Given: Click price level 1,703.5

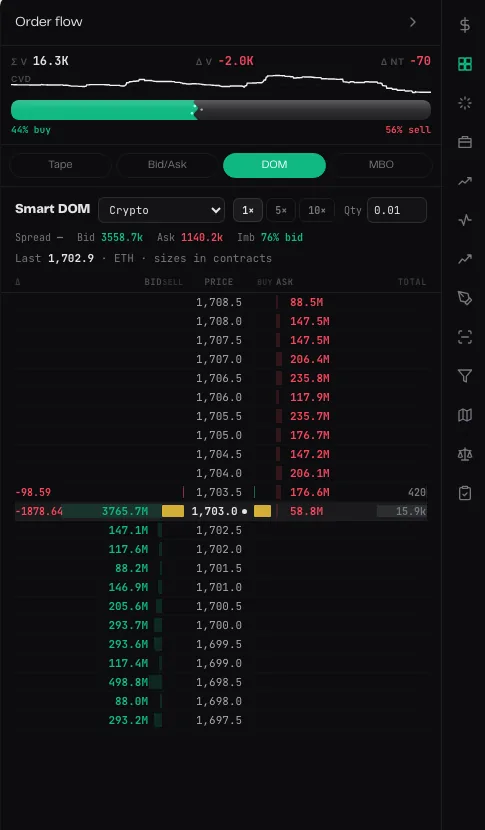Looking at the screenshot, I should click(x=219, y=492).
